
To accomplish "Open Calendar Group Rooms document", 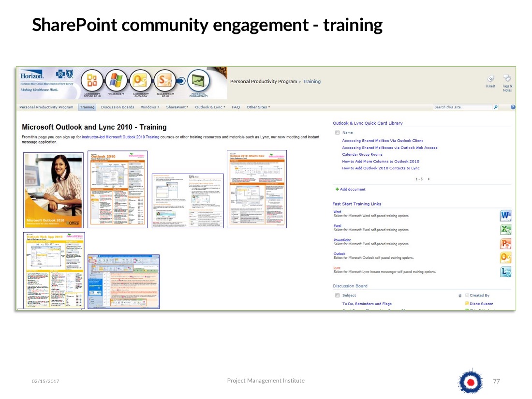I will [x=362, y=154].
